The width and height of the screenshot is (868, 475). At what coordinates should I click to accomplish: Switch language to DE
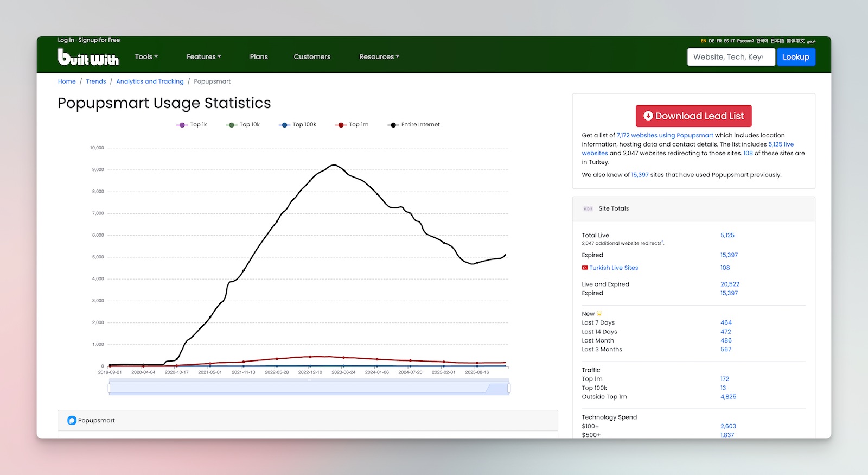click(711, 41)
